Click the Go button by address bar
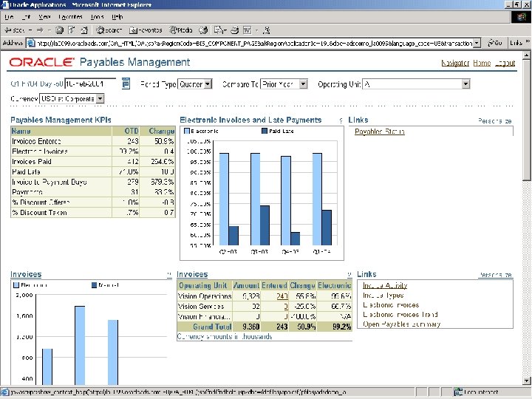The width and height of the screenshot is (532, 399). tap(494, 43)
